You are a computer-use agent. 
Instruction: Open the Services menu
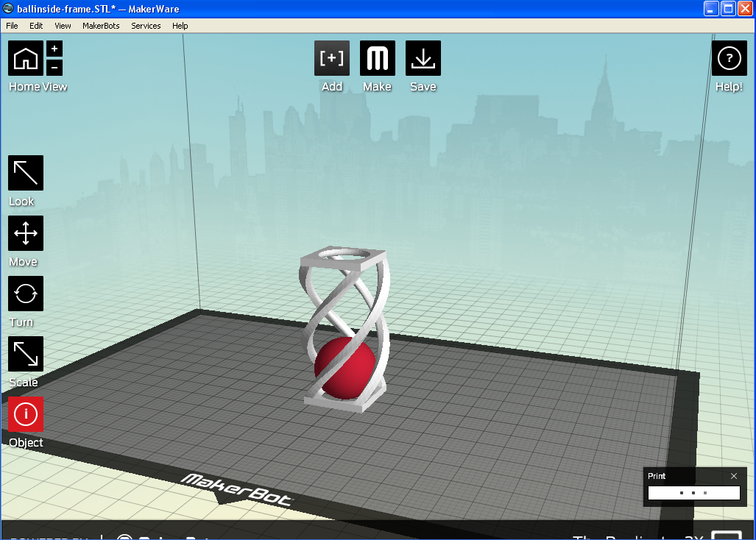146,26
